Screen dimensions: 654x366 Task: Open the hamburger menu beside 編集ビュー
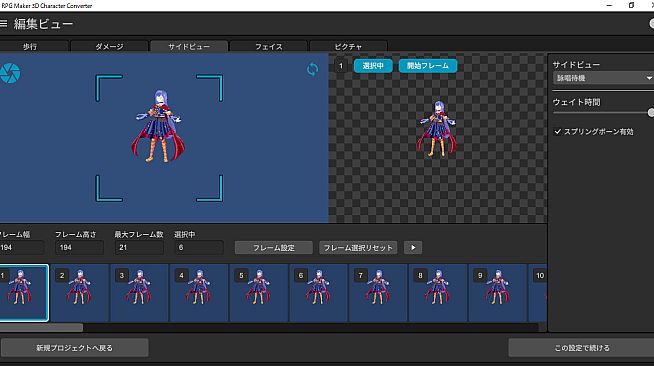(x=3, y=24)
